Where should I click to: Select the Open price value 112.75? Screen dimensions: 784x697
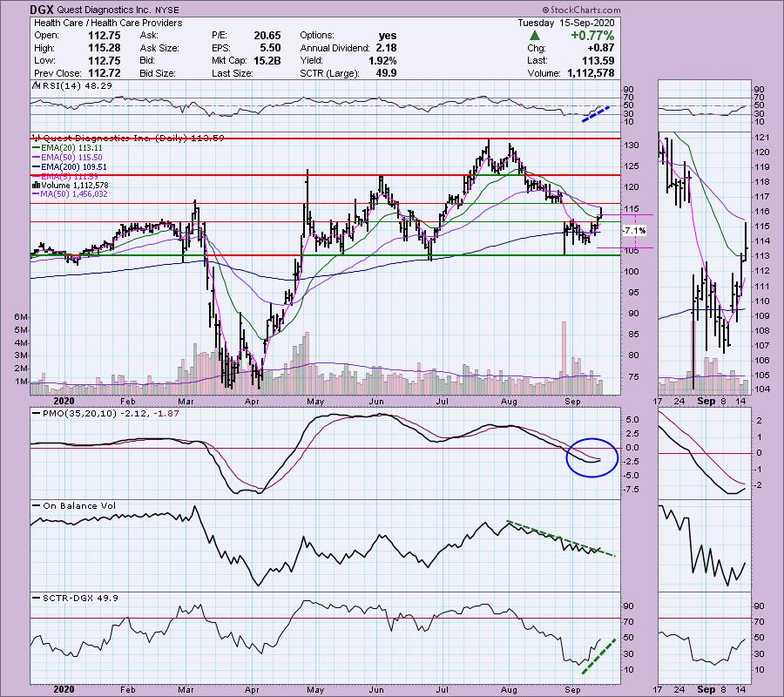[x=104, y=36]
